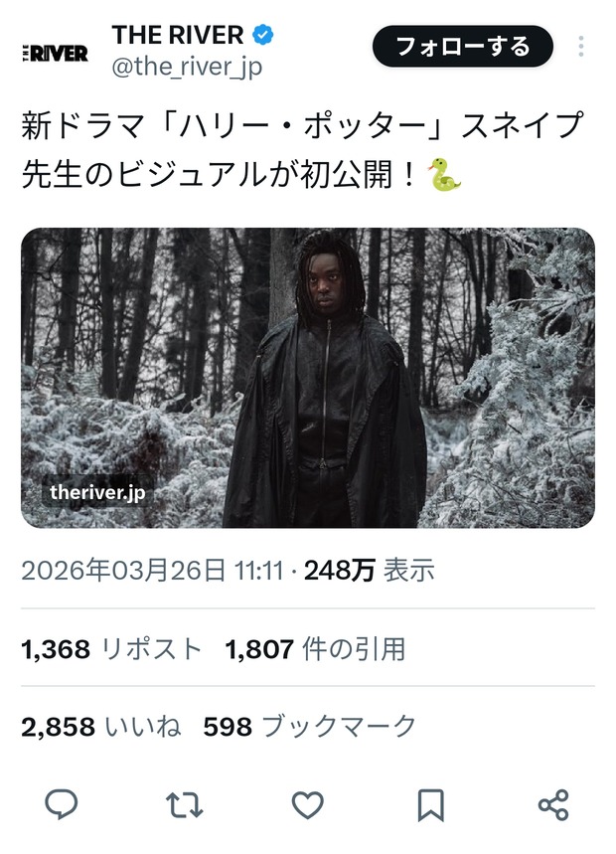Open the reply comment icon
The width and height of the screenshot is (616, 854).
(x=61, y=804)
